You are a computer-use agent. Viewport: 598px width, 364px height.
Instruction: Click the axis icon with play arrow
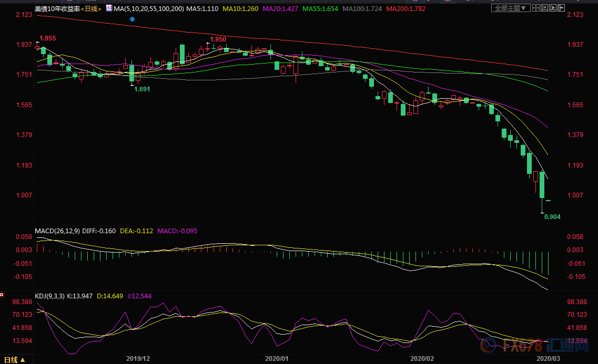[553, 8]
